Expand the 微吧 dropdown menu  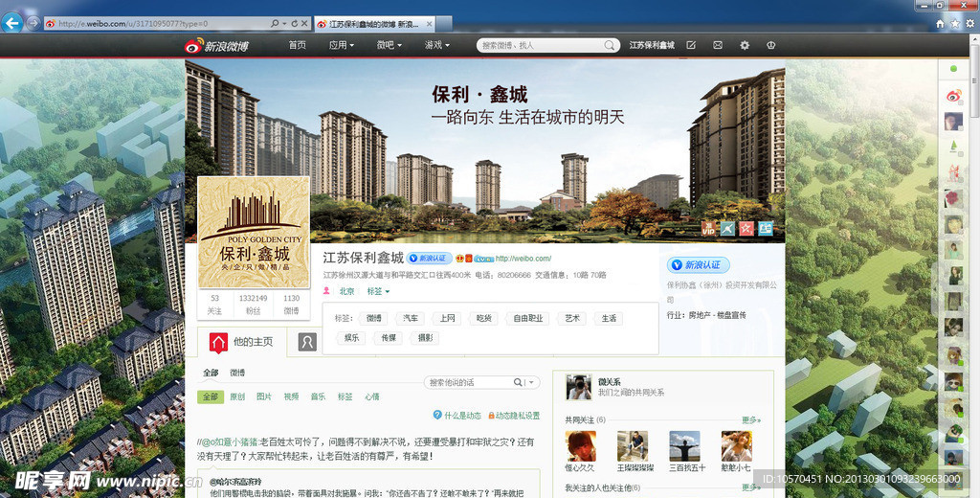(x=389, y=45)
